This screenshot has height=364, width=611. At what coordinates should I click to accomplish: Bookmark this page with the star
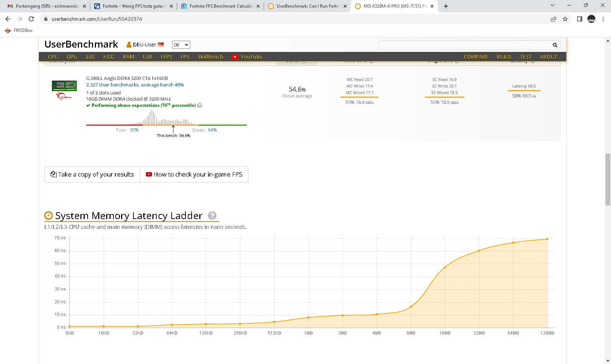point(565,19)
